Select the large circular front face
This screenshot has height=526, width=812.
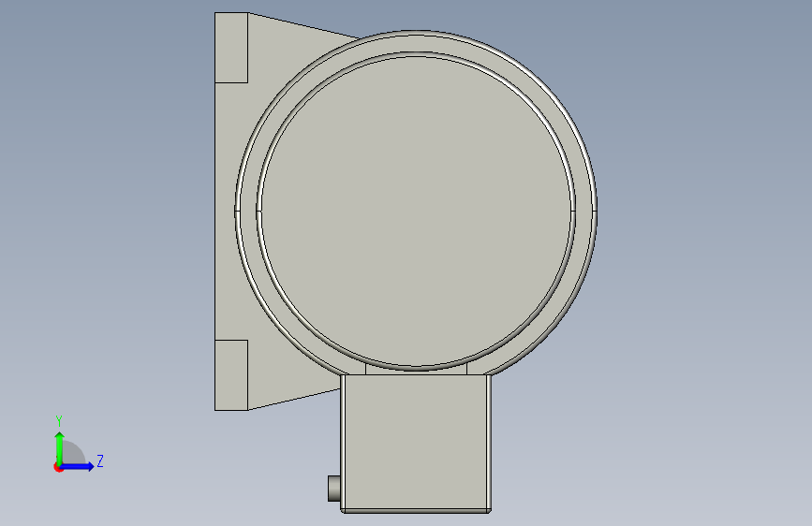point(415,212)
